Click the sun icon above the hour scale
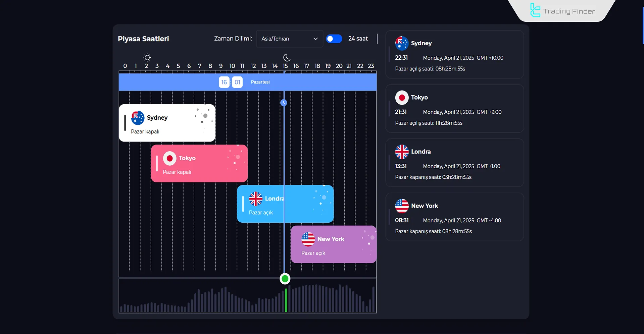Screen dimensions: 644x334 [x=147, y=57]
